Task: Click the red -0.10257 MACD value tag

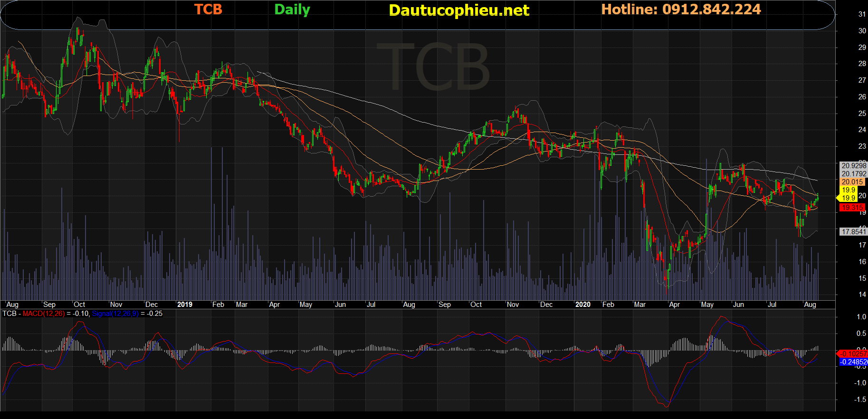Action: pyautogui.click(x=853, y=354)
